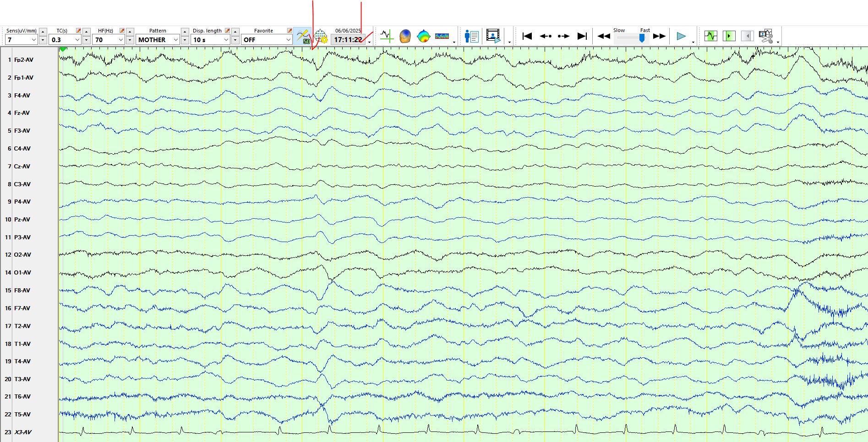The image size is (868, 442).
Task: Open the spectral density array view
Action: [x=442, y=36]
